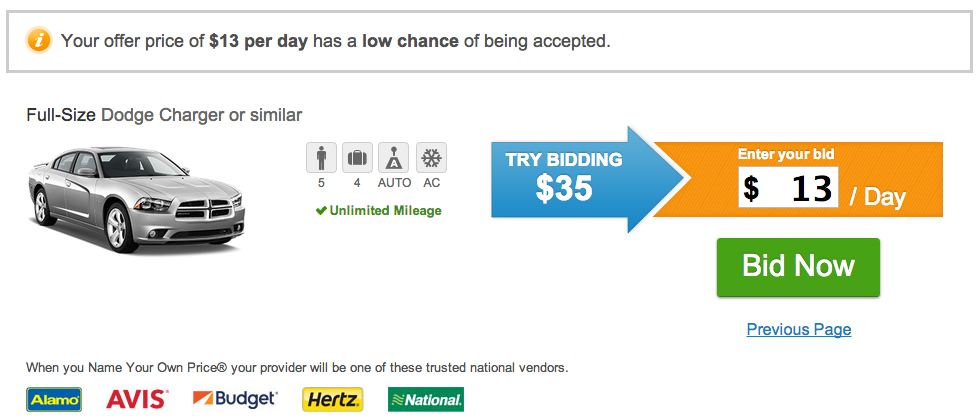The width and height of the screenshot is (979, 419).
Task: Click the Try Bidding $35 arrow
Action: click(565, 178)
